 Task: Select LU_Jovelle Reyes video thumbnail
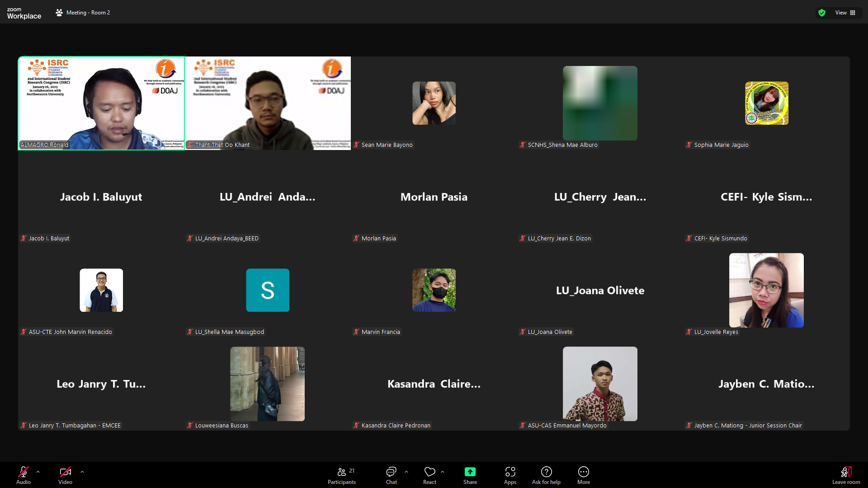tap(766, 290)
